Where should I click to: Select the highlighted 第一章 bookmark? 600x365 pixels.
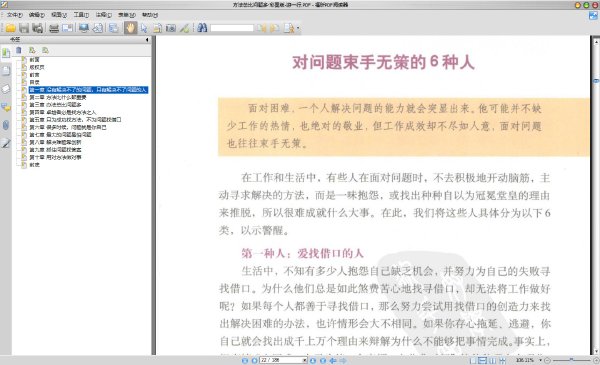pos(88,90)
